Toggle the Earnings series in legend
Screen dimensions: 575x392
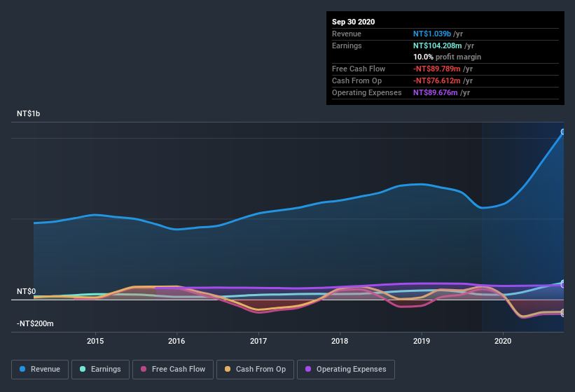(100, 370)
